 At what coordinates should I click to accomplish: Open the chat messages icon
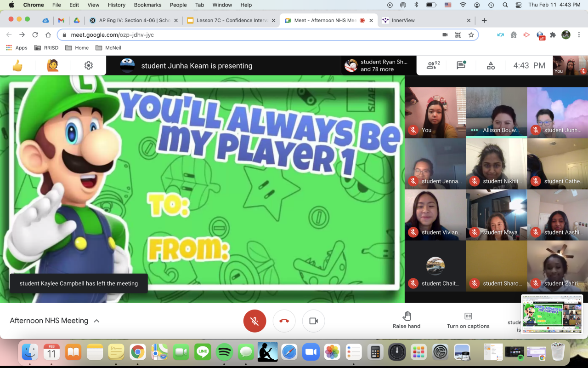tap(461, 65)
